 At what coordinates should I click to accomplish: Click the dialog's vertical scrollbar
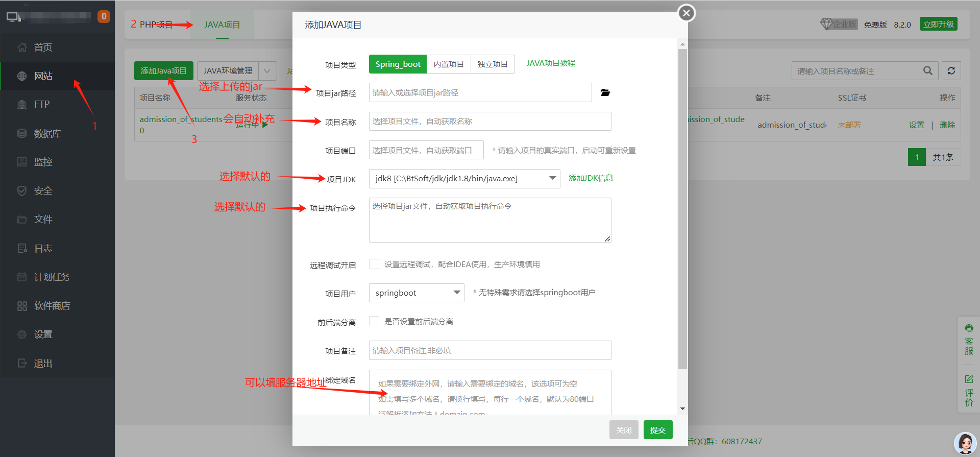coord(682,204)
